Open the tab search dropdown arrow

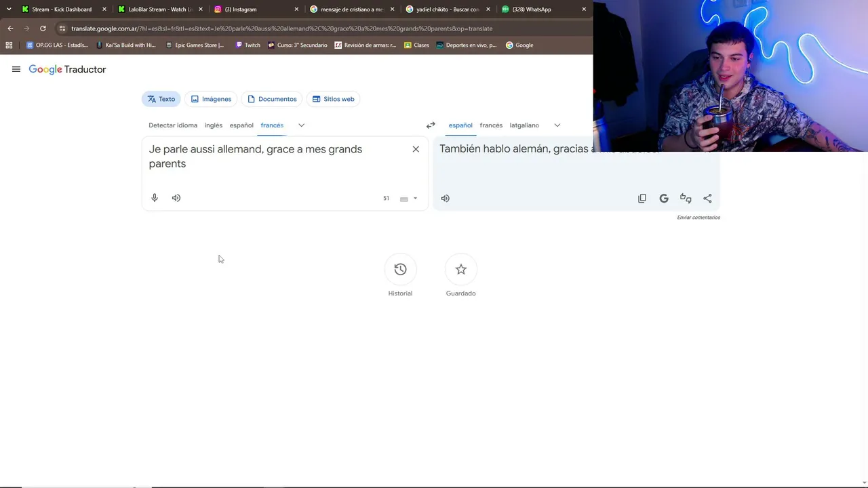(x=9, y=9)
